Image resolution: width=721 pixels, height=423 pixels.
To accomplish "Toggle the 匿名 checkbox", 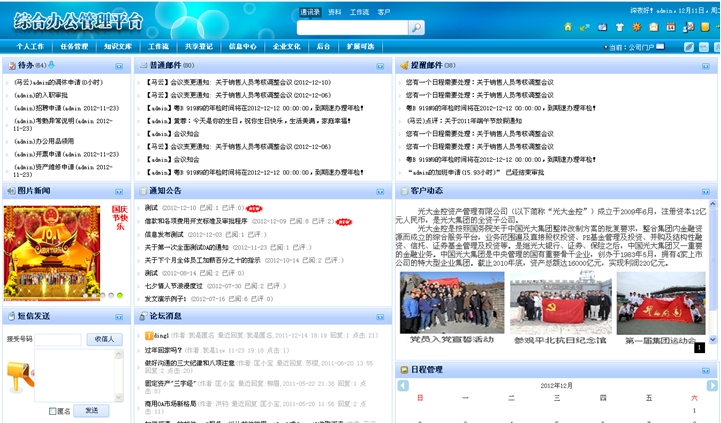I will (x=52, y=411).
